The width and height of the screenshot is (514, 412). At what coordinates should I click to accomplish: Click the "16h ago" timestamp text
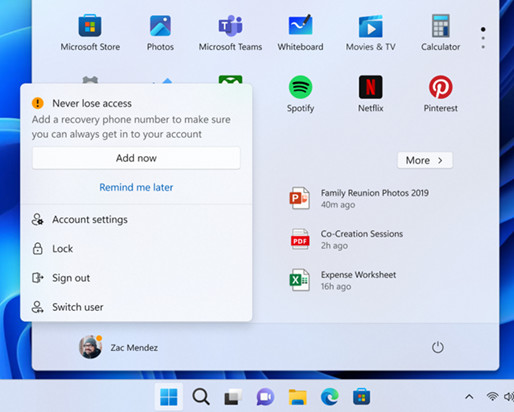[x=336, y=287]
